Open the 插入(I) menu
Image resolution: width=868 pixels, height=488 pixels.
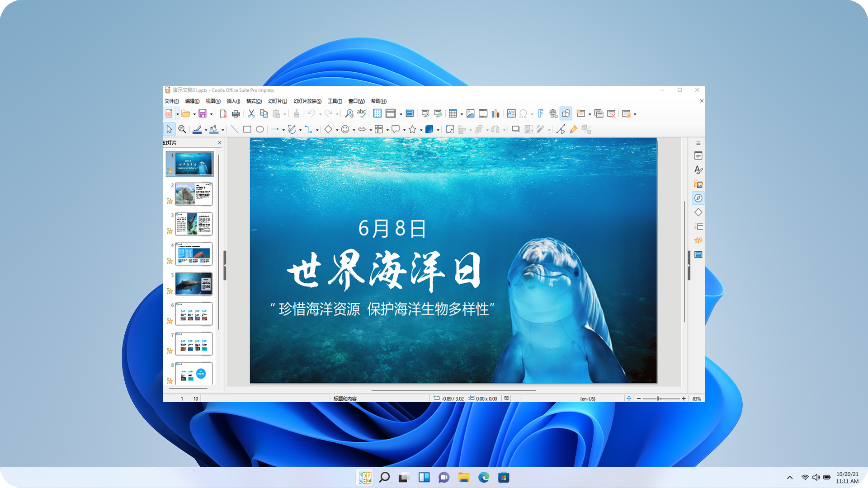233,101
